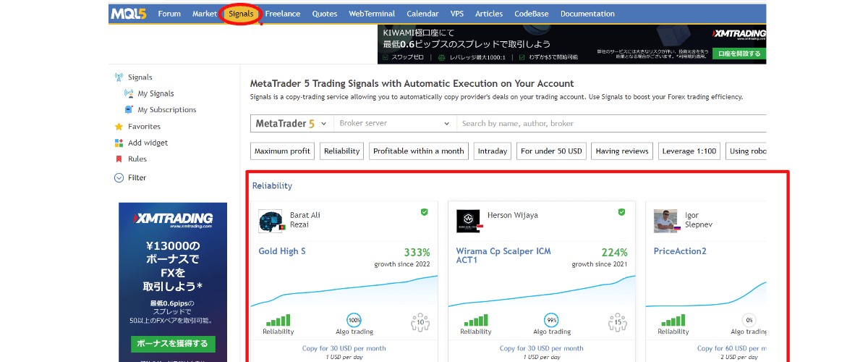
Task: Click the Add widget icon
Action: pyautogui.click(x=119, y=143)
